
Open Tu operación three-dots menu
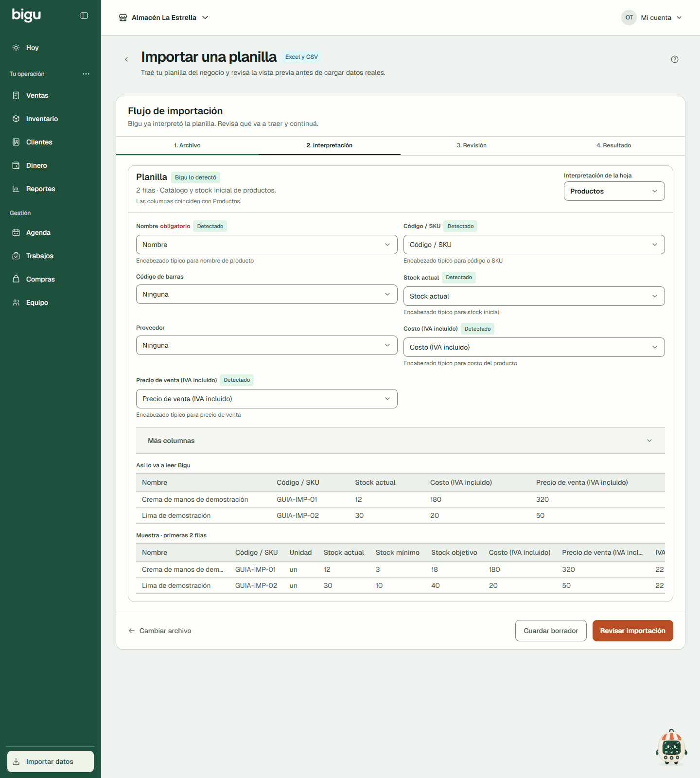click(x=86, y=74)
